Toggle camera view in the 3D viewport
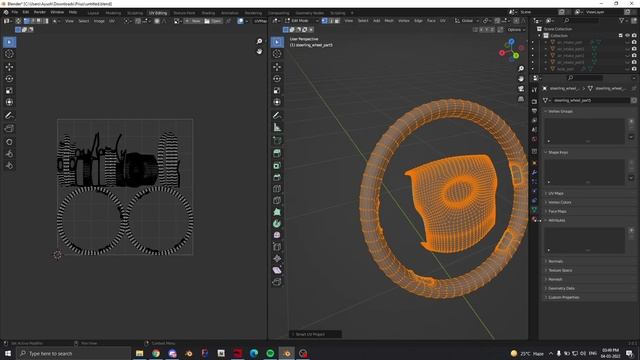Image resolution: width=640 pixels, height=360 pixels. click(521, 89)
